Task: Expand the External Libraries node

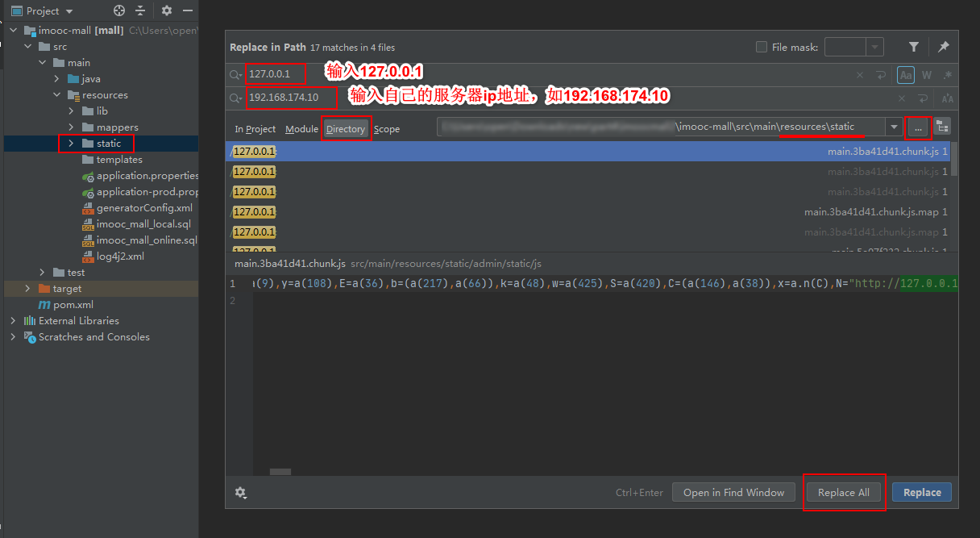Action: [14, 321]
